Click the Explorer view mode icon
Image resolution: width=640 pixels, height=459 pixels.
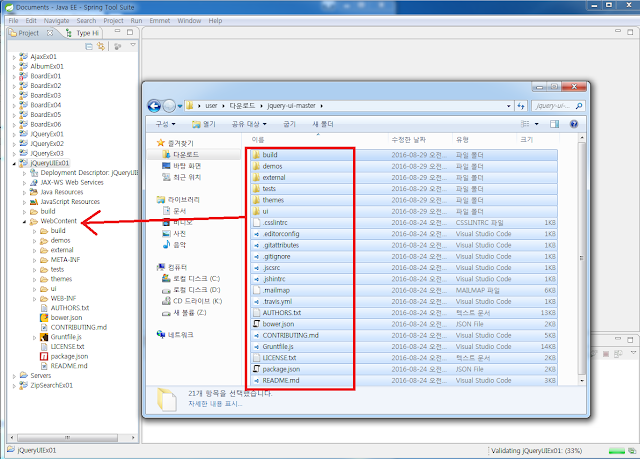click(525, 124)
